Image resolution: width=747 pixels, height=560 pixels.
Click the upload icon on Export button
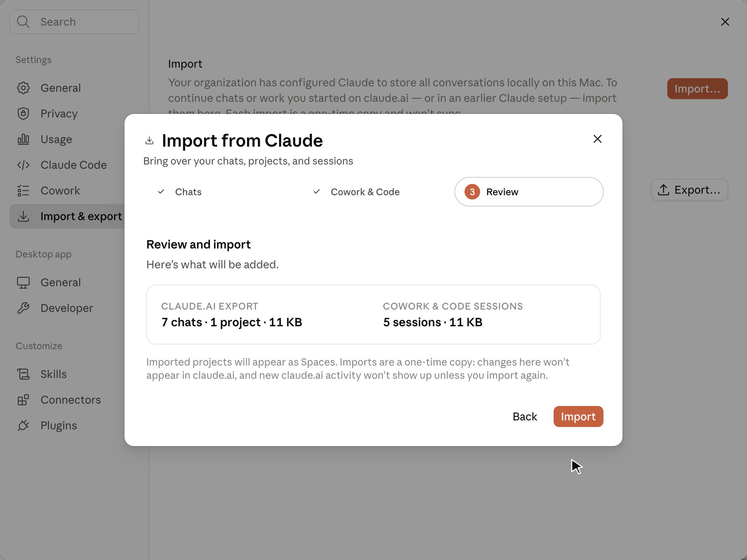coord(663,190)
